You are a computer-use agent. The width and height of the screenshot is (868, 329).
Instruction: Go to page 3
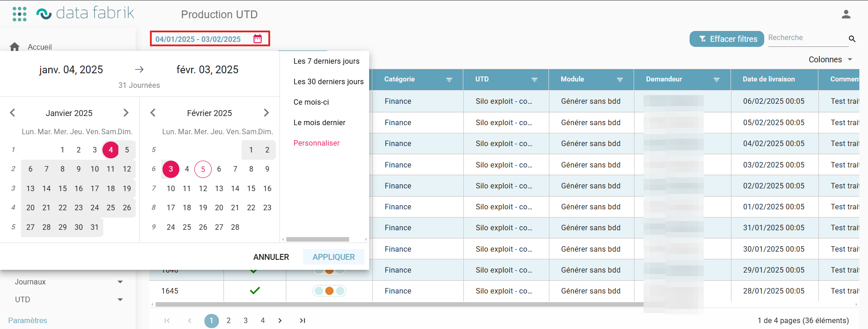[x=246, y=320]
